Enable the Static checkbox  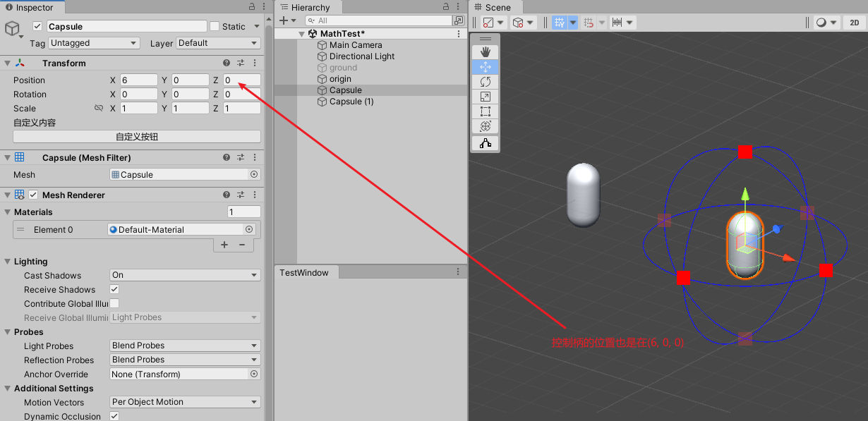[x=215, y=26]
